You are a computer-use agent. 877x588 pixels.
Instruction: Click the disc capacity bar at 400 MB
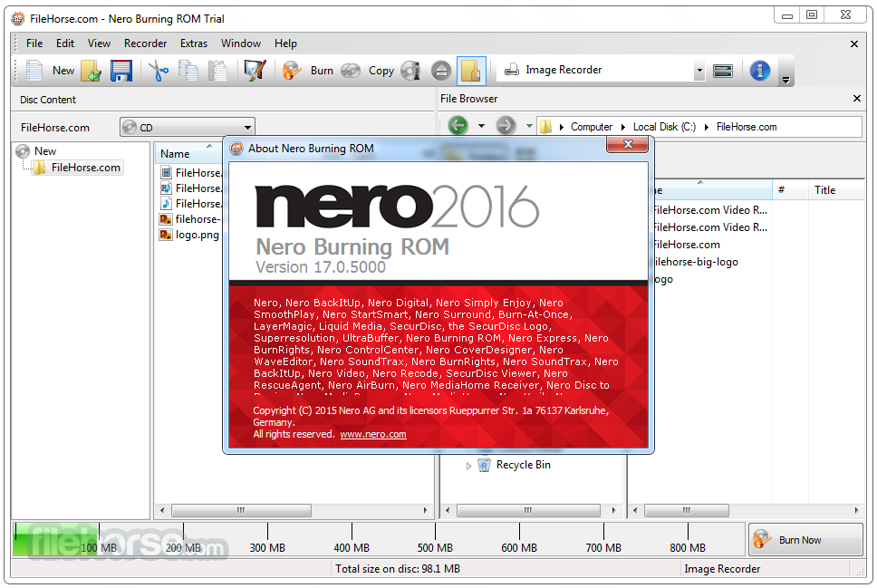(x=352, y=539)
